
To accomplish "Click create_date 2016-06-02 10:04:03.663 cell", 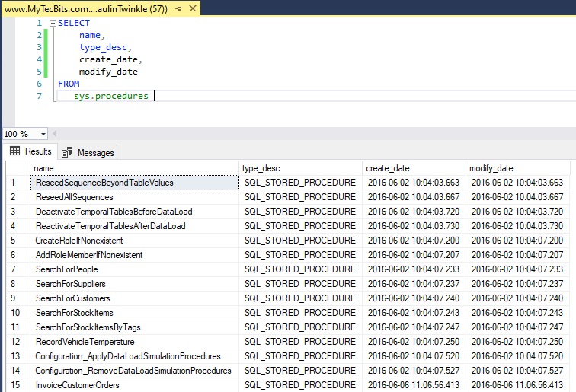I will [x=414, y=183].
